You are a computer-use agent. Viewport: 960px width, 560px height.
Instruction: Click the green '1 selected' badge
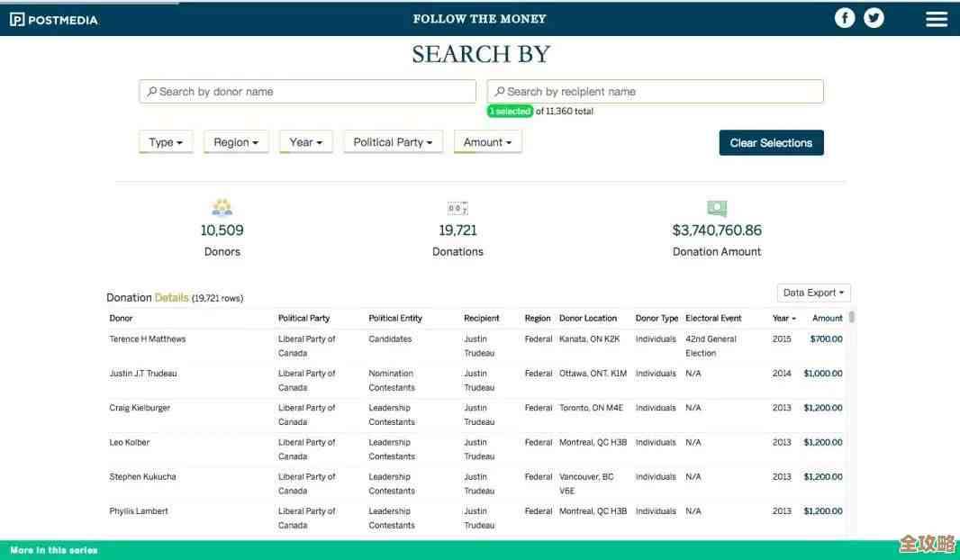click(x=510, y=112)
